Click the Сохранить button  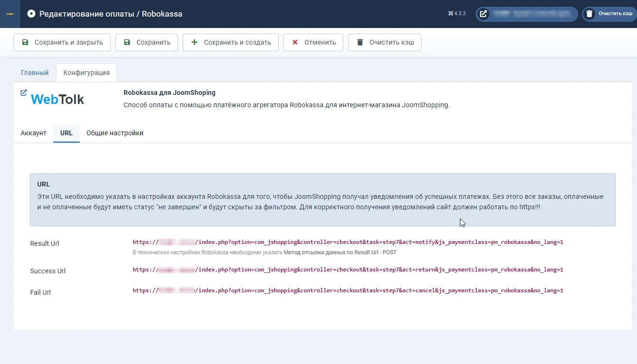tap(147, 42)
